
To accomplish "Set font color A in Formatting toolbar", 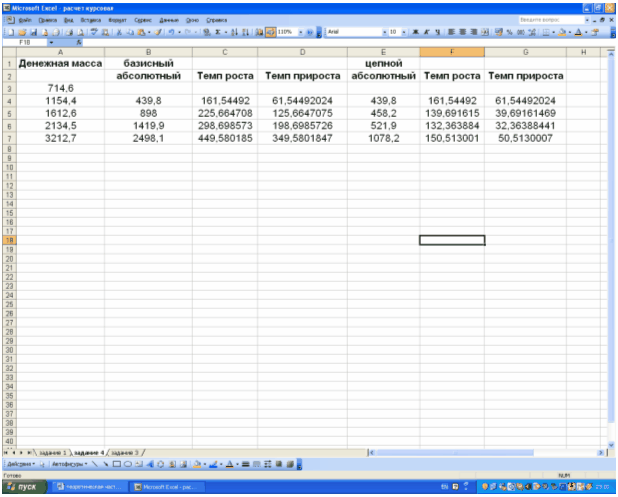I will point(578,32).
